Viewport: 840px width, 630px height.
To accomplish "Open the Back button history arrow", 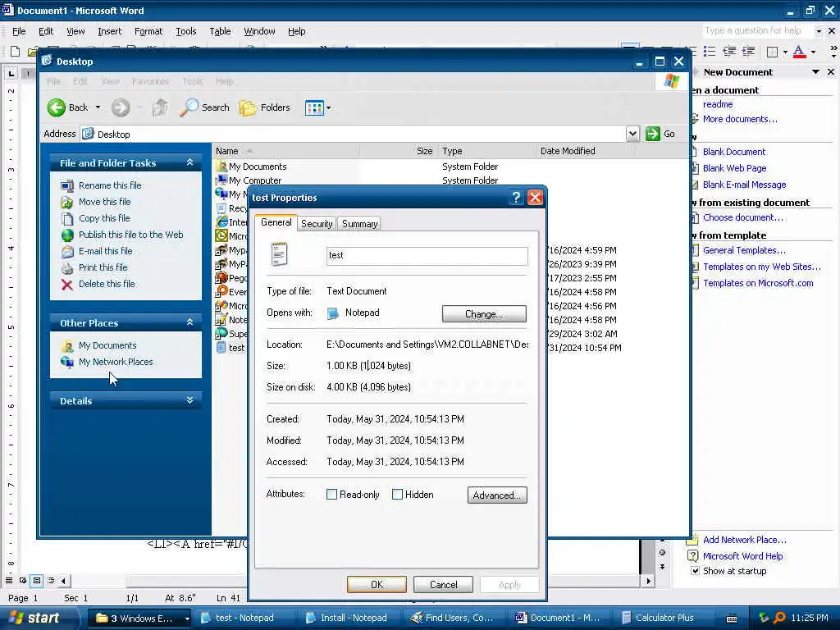I will click(98, 107).
